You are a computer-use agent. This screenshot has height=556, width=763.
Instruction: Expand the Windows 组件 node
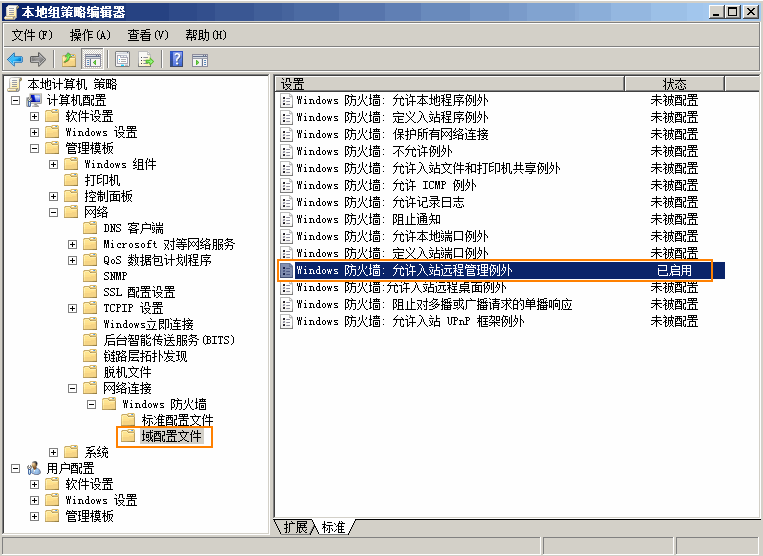(54, 164)
